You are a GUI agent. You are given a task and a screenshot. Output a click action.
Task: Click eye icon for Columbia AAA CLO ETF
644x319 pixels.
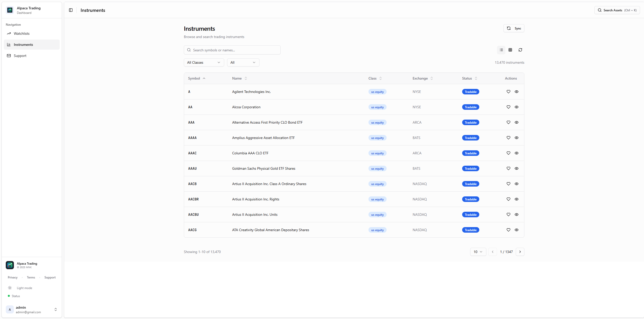tap(517, 153)
